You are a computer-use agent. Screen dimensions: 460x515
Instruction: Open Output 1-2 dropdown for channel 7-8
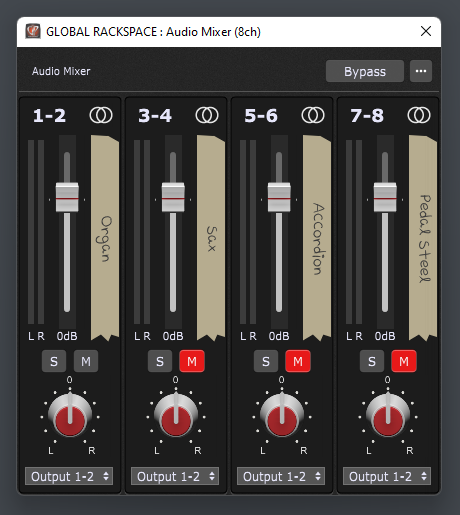(x=387, y=476)
